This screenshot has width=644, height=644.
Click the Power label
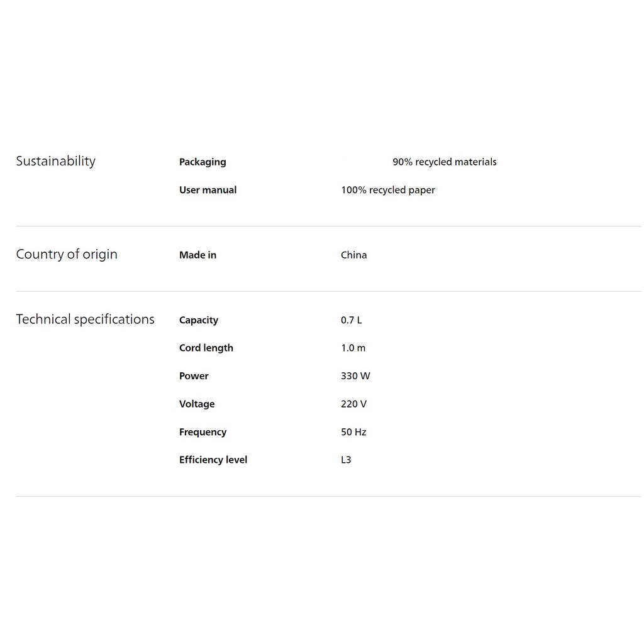pos(194,376)
